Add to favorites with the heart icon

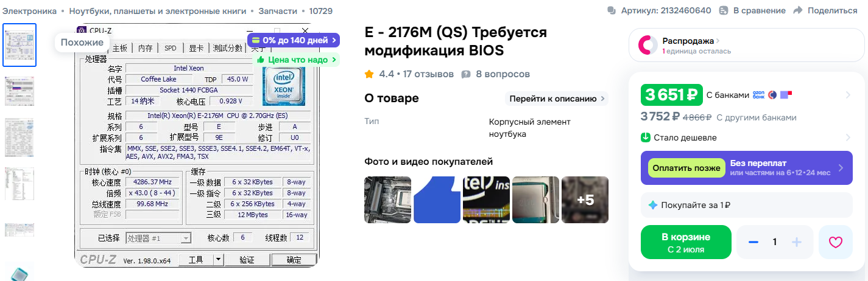tap(836, 242)
